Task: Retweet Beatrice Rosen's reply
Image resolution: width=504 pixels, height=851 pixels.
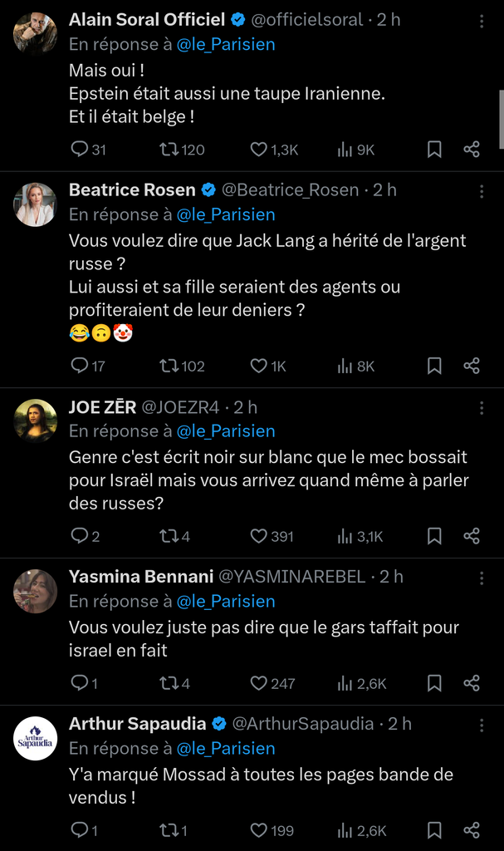Action: 169,366
